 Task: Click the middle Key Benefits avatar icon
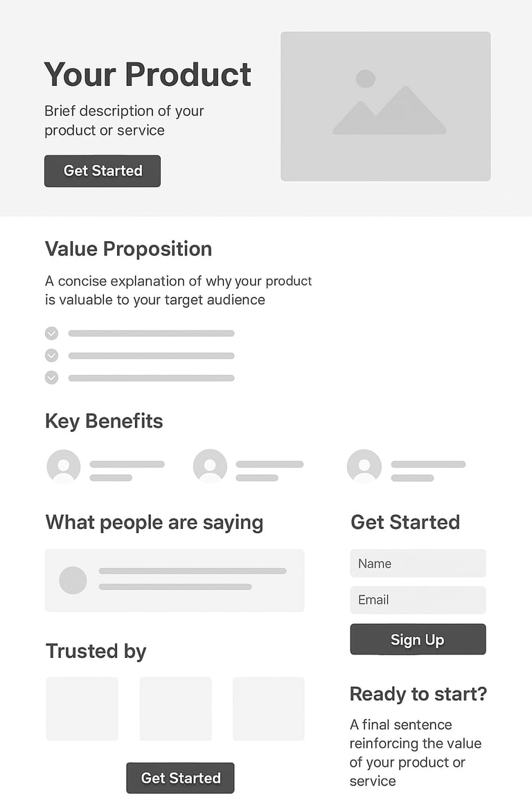coord(210,466)
